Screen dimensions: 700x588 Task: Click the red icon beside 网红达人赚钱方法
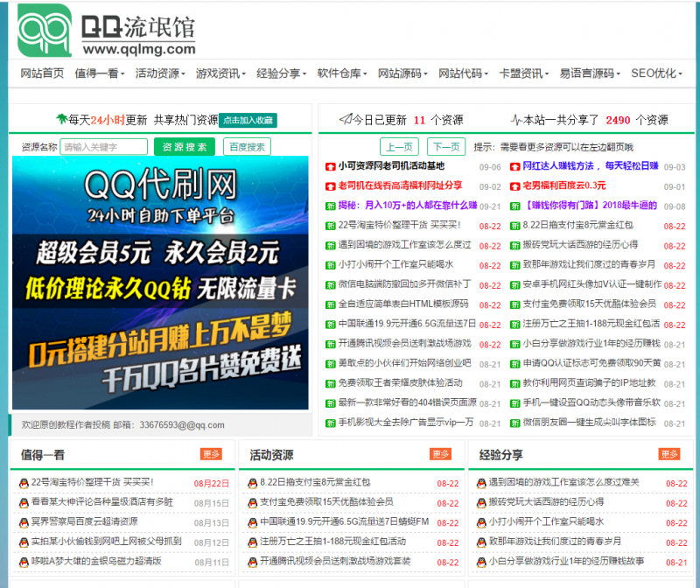(515, 167)
